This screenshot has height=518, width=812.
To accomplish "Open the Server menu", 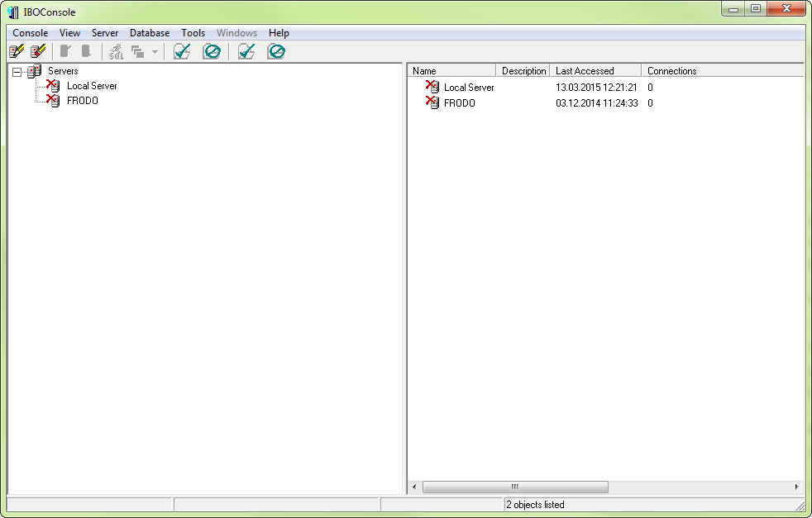I will click(105, 32).
